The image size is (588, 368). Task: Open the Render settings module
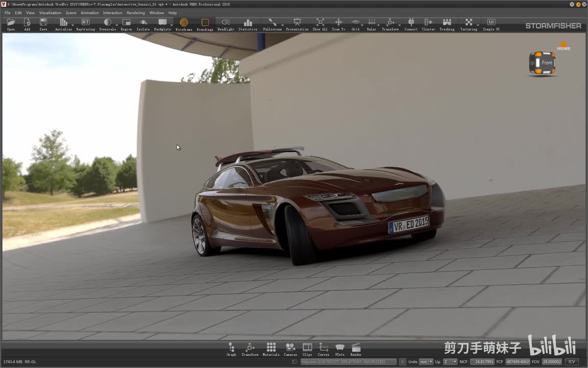pos(356,349)
